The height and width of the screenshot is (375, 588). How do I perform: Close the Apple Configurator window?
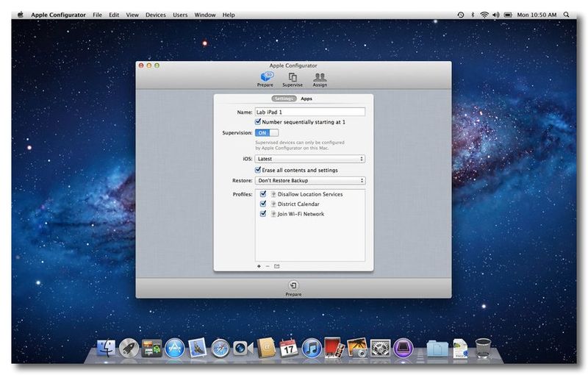[x=141, y=65]
